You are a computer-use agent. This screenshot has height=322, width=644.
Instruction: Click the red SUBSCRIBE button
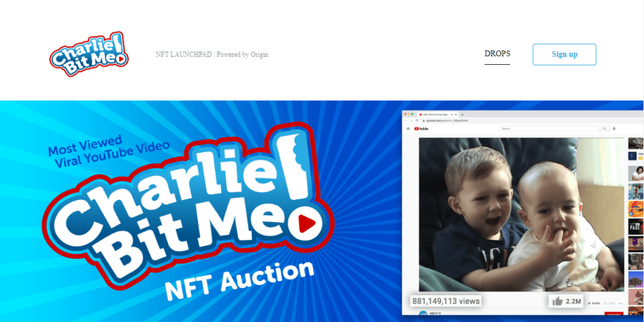pyautogui.click(x=614, y=313)
